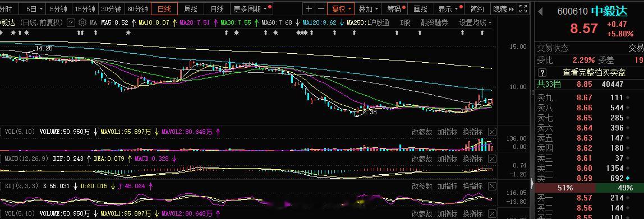The image size is (644, 219).
Task: Toggle fullscreen chart view icon
Action: [523, 8]
